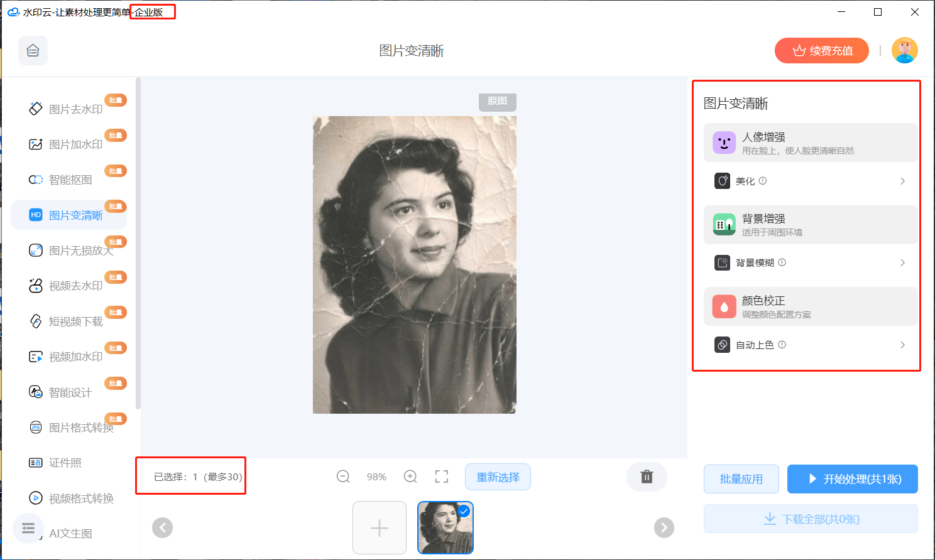Click the 人像增强 face icon
935x560 pixels.
click(x=724, y=143)
